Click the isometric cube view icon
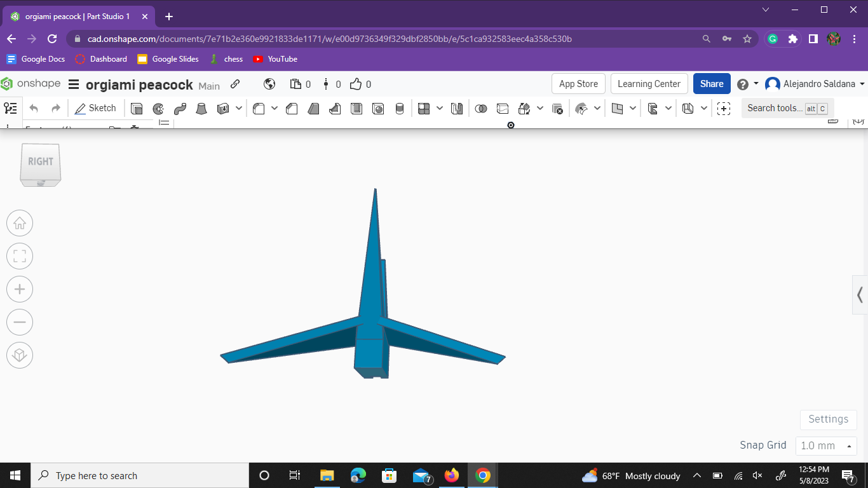 20,355
